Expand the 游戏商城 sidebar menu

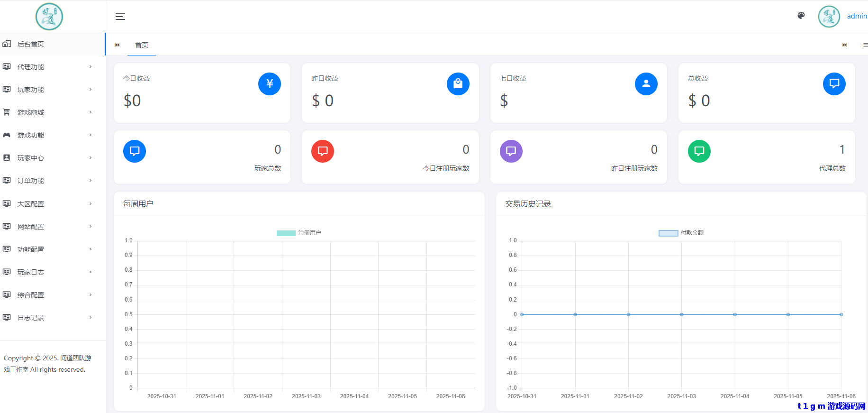click(47, 112)
